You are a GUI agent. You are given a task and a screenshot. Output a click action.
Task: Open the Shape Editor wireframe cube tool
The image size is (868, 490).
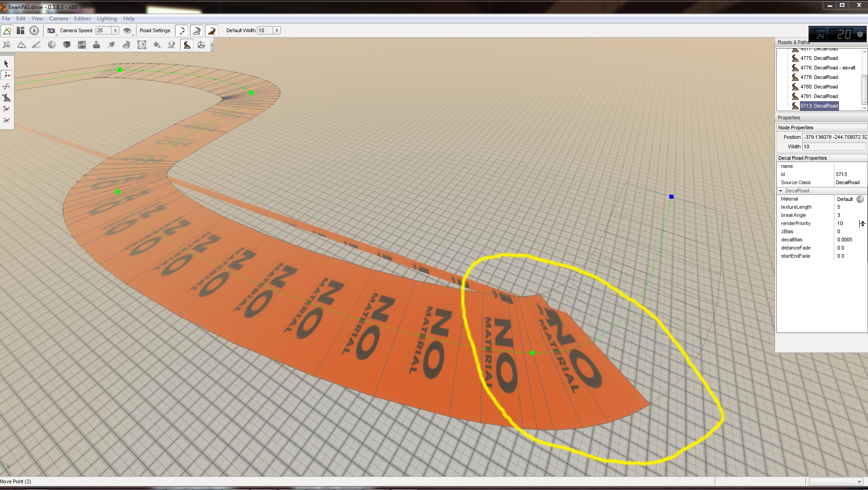tap(201, 44)
